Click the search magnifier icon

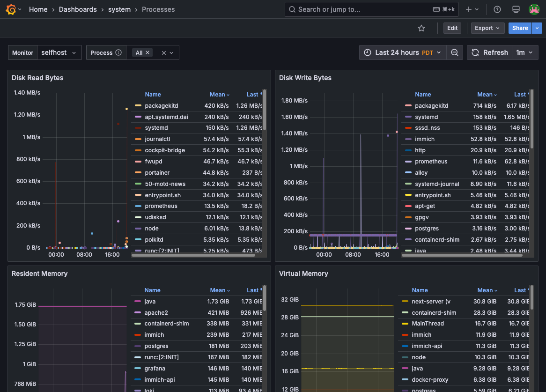(x=293, y=9)
